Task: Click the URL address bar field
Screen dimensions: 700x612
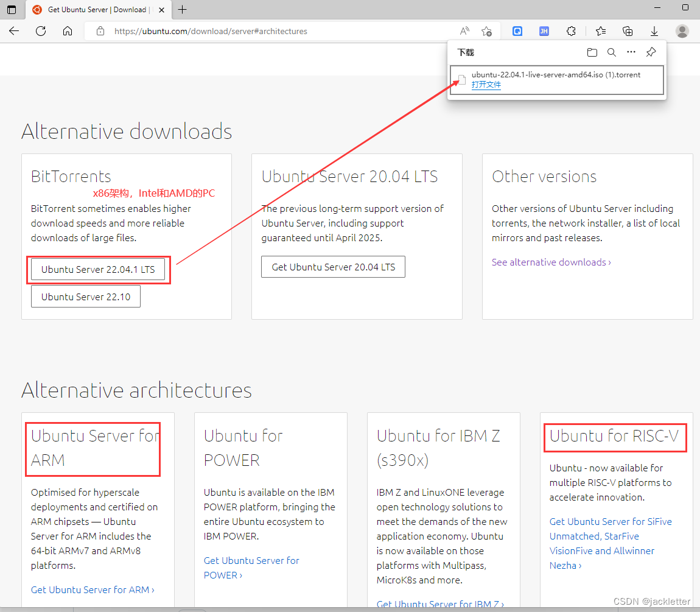Action: coord(274,31)
